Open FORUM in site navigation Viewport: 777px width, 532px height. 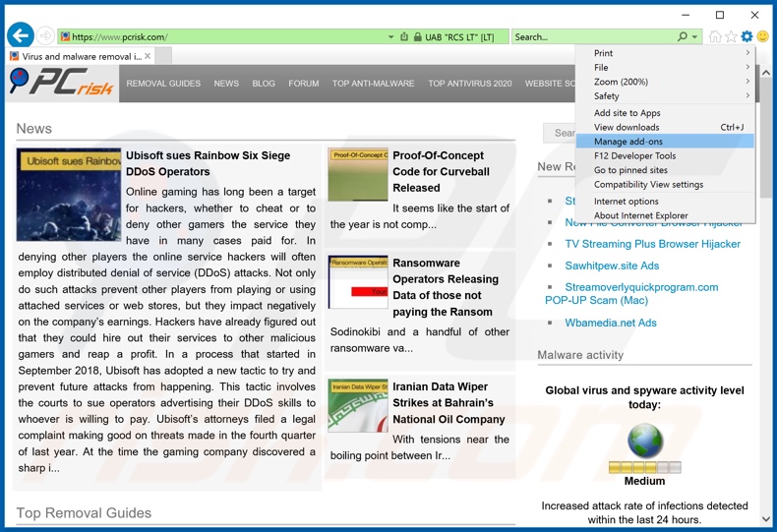pyautogui.click(x=304, y=84)
